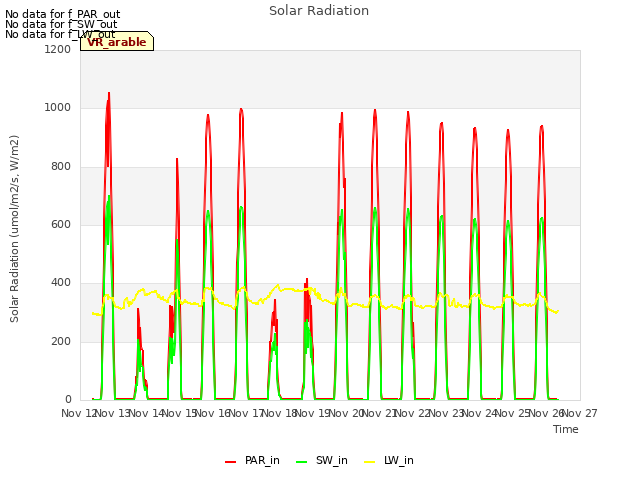Click the PAR_in peak above 1000 near Nov 13
The image size is (640, 480).
[x=109, y=93]
